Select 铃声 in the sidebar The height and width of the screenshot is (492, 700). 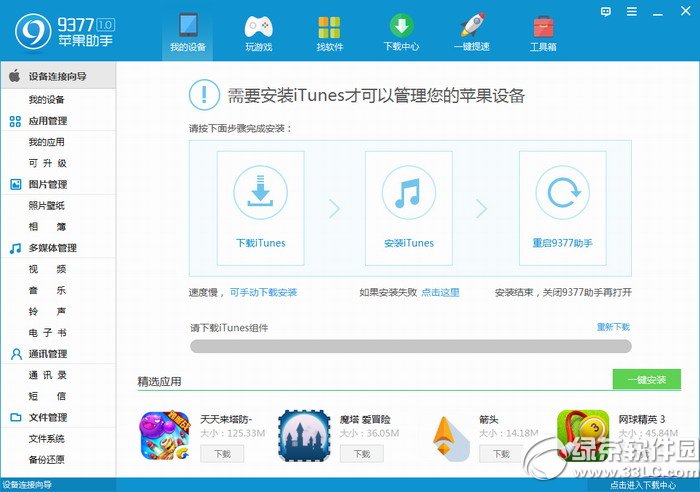[x=47, y=311]
